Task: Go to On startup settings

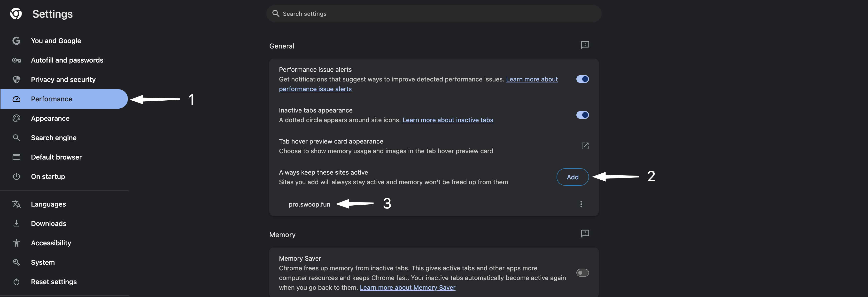Action: (48, 177)
